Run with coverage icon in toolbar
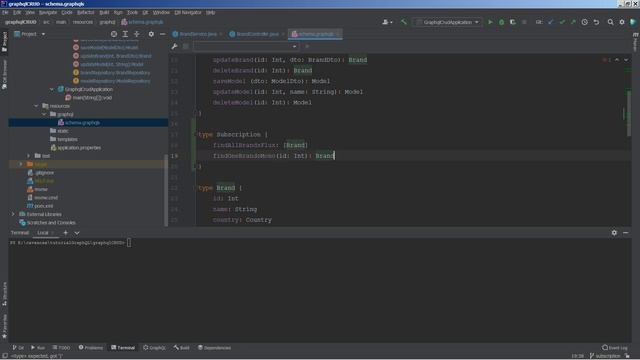This screenshot has height=360, width=640. pyautogui.click(x=513, y=22)
